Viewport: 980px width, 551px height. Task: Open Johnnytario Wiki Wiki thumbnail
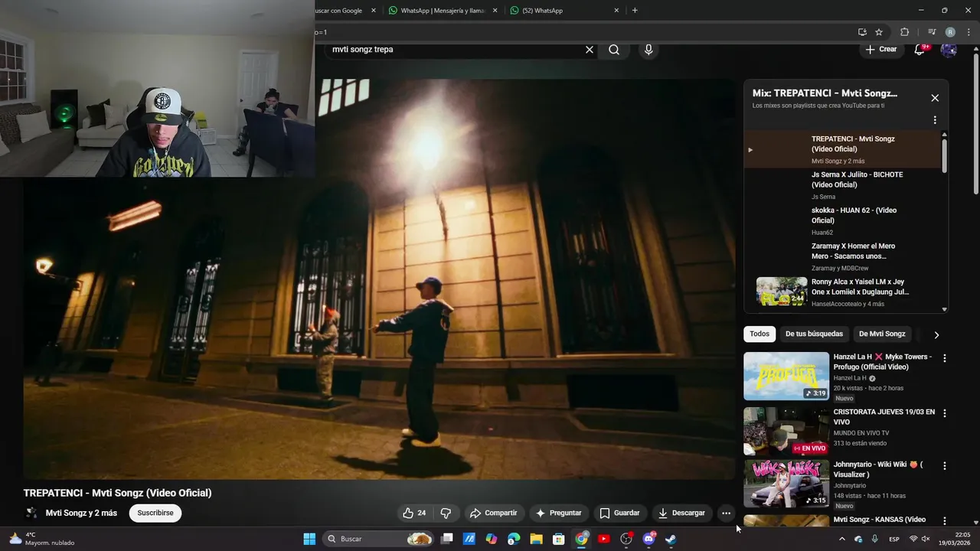(x=786, y=483)
